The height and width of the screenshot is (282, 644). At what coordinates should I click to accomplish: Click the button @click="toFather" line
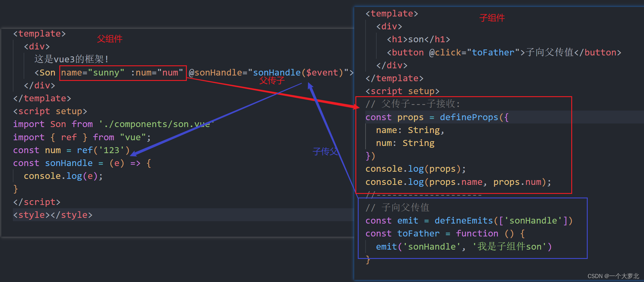(x=504, y=53)
